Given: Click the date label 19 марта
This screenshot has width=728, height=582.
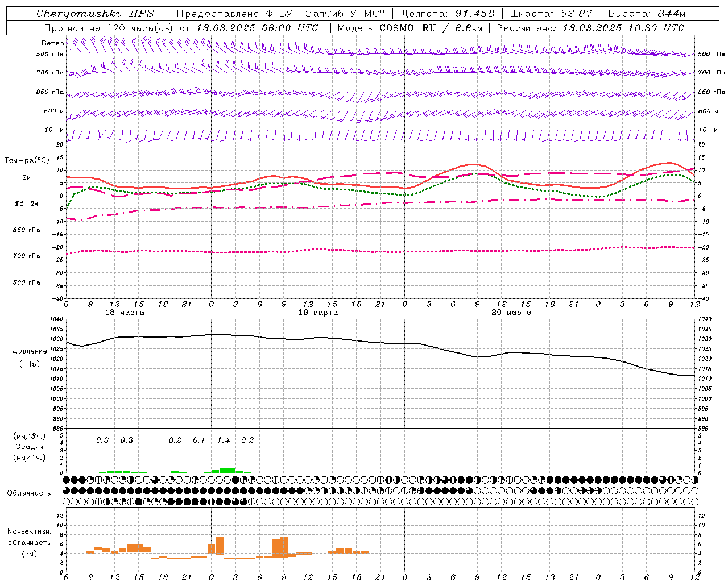Looking at the screenshot, I should click(x=318, y=313).
